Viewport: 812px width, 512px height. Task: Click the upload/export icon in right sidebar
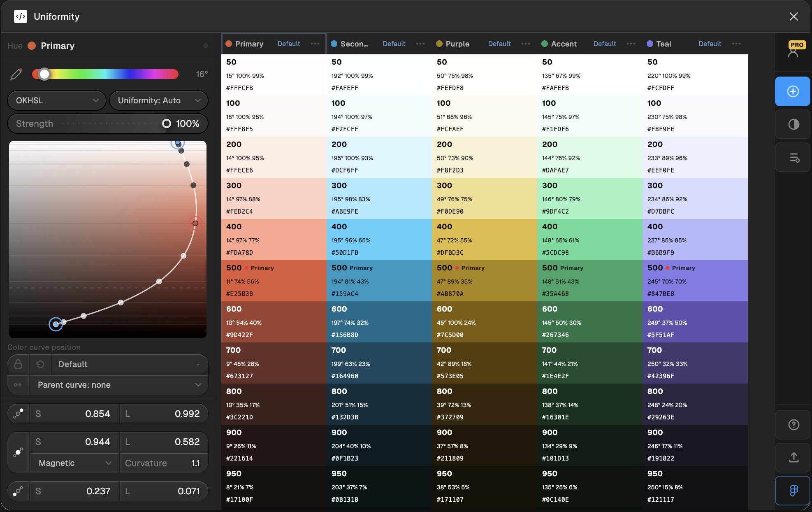tap(793, 457)
